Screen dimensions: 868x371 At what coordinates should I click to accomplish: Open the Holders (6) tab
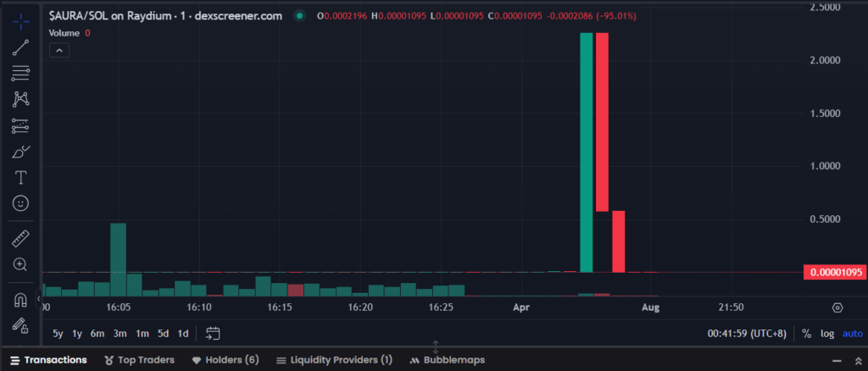click(225, 360)
